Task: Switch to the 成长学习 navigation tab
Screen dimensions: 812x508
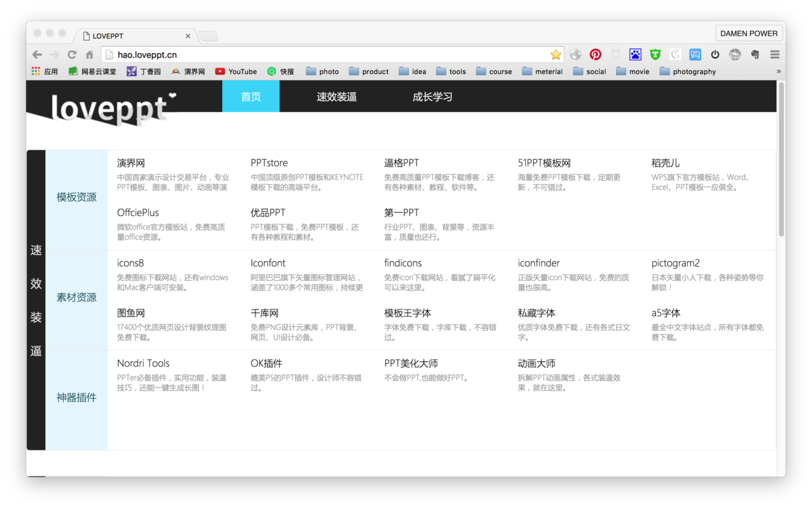Action: [432, 96]
